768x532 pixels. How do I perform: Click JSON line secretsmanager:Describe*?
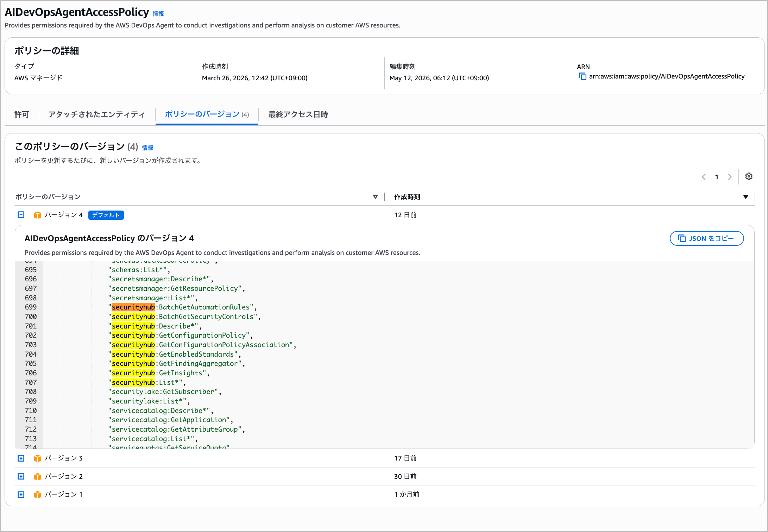161,279
